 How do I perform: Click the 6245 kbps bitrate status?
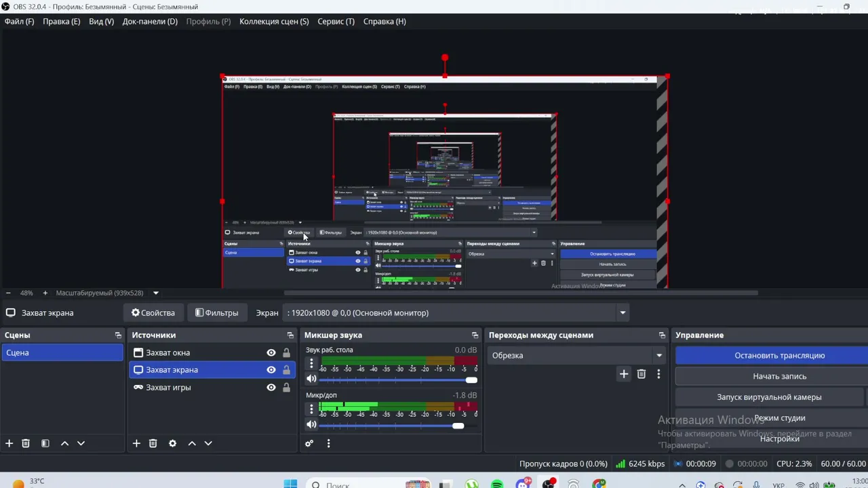(640, 464)
